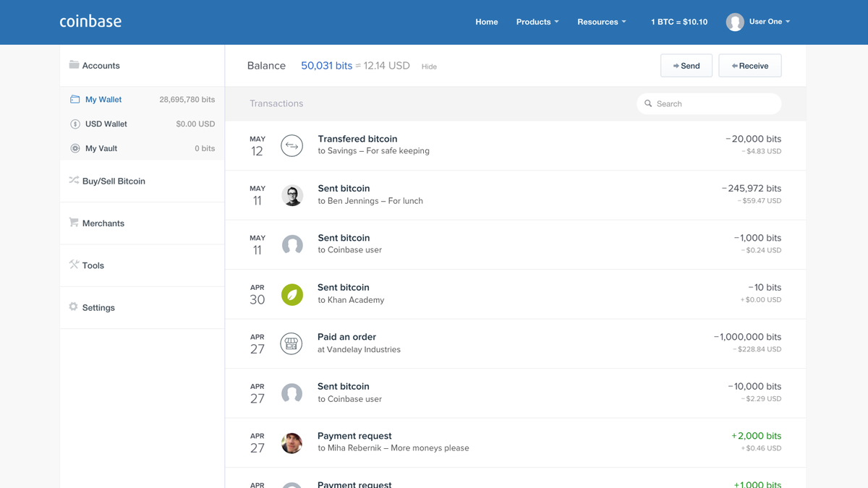Click Hide link next to balance
Image resolution: width=868 pixels, height=488 pixels.
tap(429, 67)
